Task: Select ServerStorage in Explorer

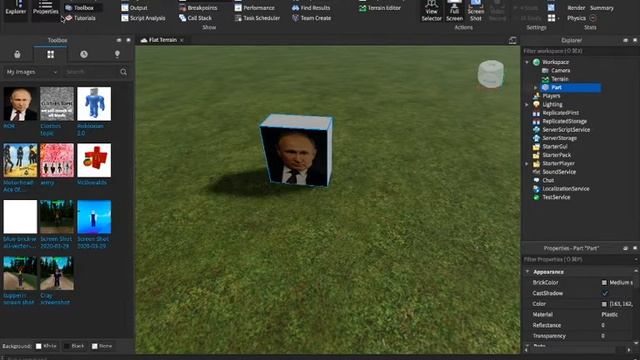Action: (x=559, y=138)
